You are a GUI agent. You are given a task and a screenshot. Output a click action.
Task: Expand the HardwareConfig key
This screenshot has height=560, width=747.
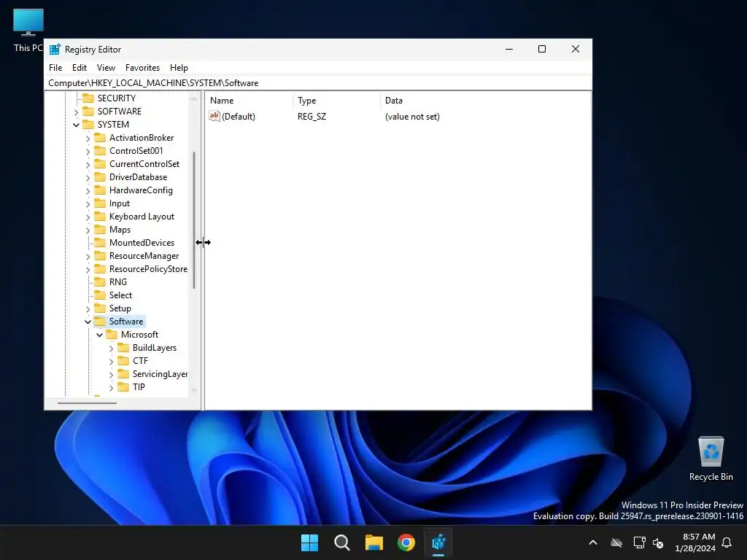pyautogui.click(x=88, y=190)
